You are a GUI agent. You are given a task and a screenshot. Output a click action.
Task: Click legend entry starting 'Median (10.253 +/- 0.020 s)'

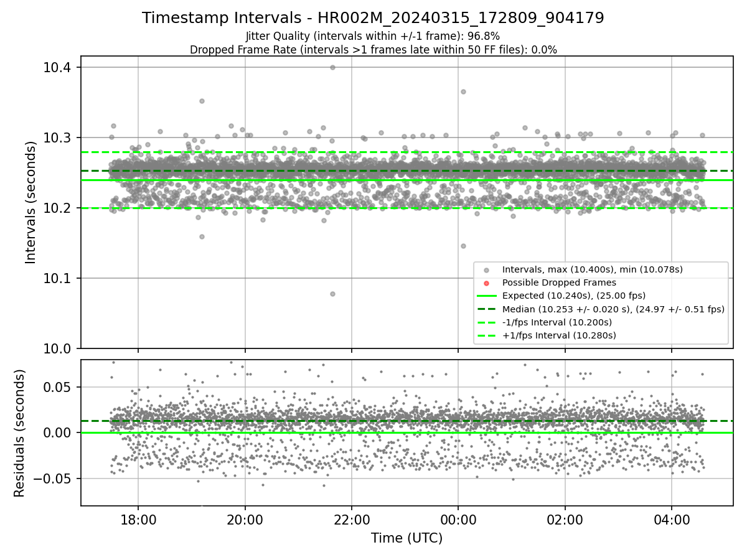pyautogui.click(x=613, y=309)
